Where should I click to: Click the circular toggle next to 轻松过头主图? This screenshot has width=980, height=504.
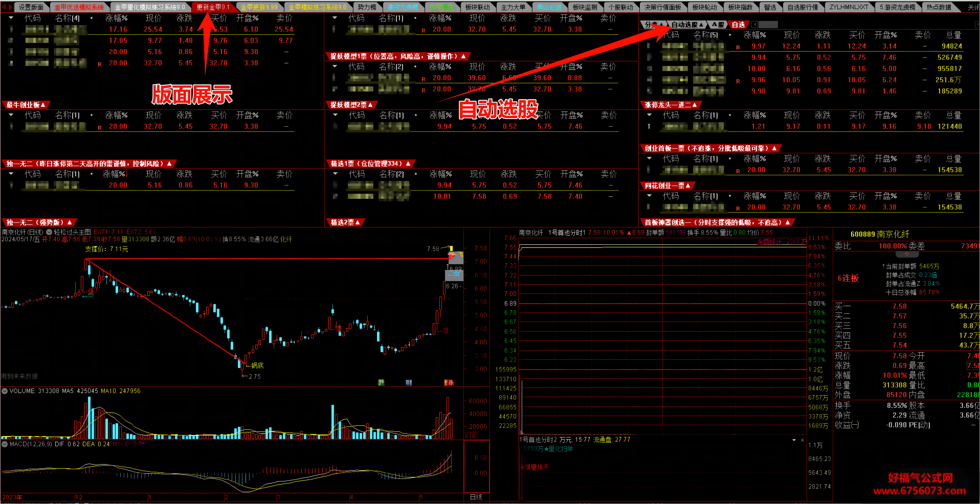click(x=49, y=232)
